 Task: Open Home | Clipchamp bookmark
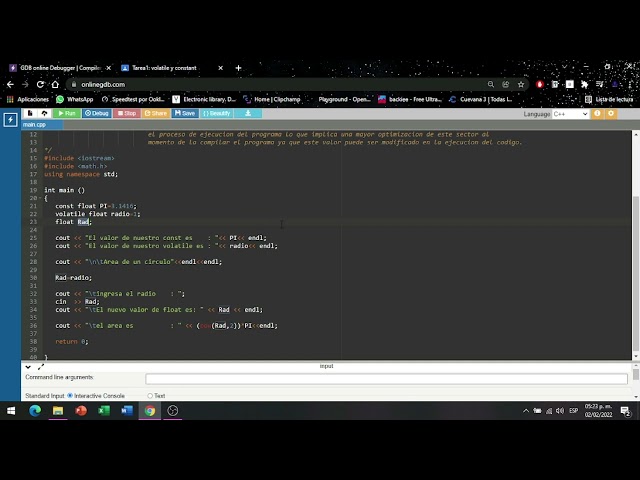click(x=272, y=99)
